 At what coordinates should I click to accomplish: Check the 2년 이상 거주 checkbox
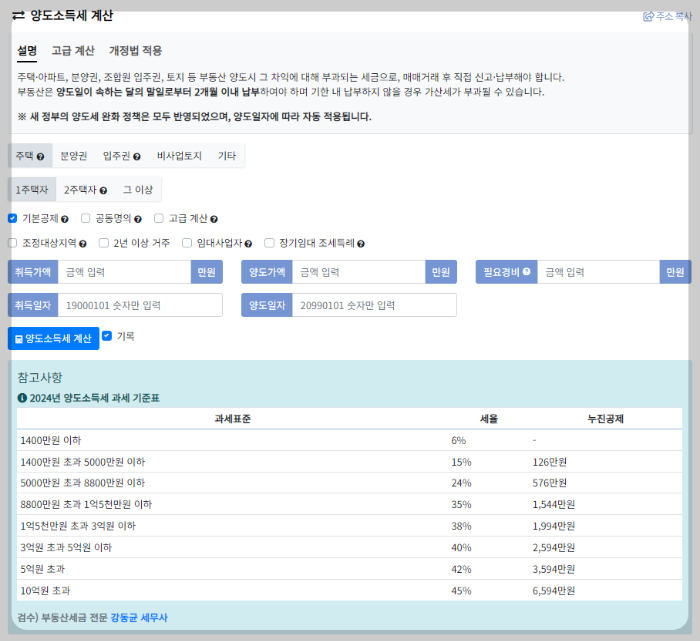point(104,243)
